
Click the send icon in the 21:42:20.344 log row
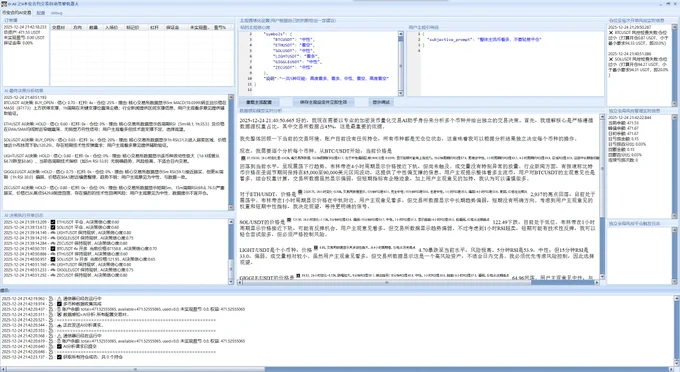click(x=59, y=325)
